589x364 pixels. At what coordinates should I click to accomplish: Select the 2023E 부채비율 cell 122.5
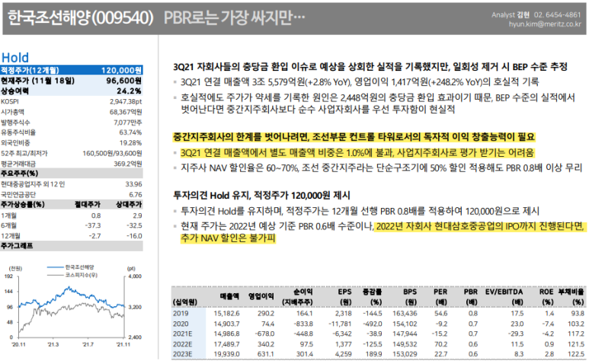coord(576,354)
